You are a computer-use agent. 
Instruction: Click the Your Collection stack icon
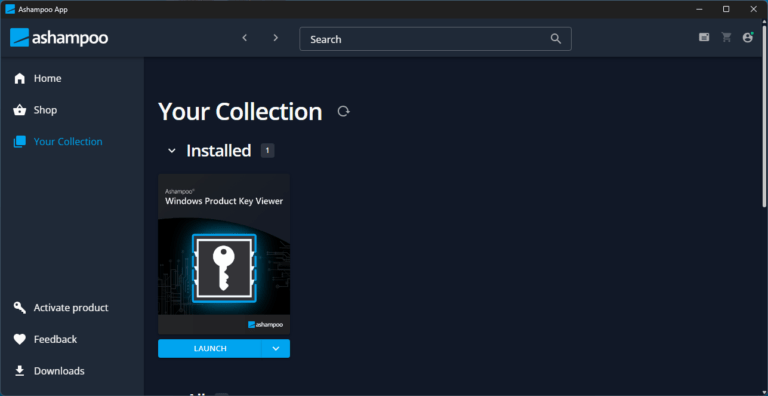tap(20, 142)
